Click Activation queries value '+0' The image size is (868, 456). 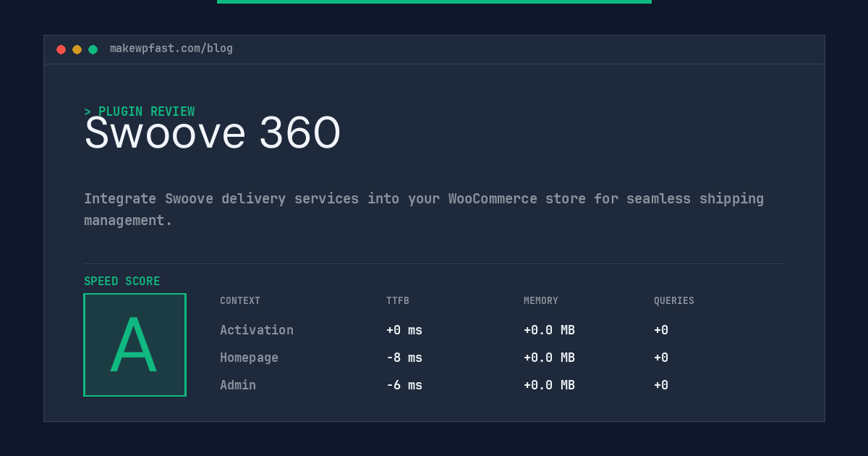pos(661,330)
